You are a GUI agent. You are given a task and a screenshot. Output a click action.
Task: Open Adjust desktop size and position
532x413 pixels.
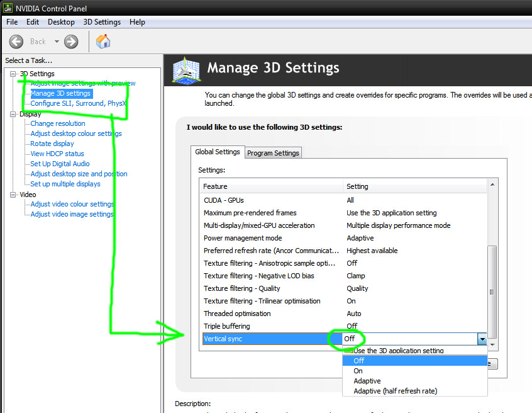pyautogui.click(x=79, y=174)
